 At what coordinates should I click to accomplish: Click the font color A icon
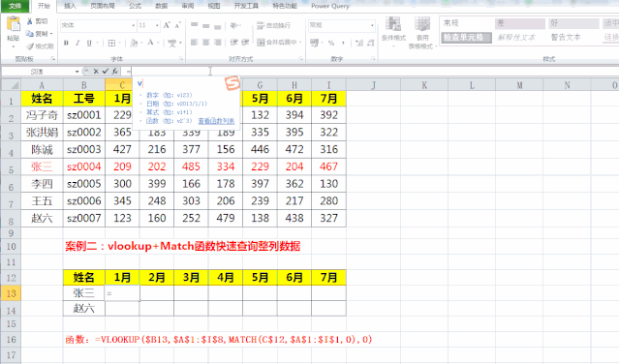pyautogui.click(x=150, y=43)
